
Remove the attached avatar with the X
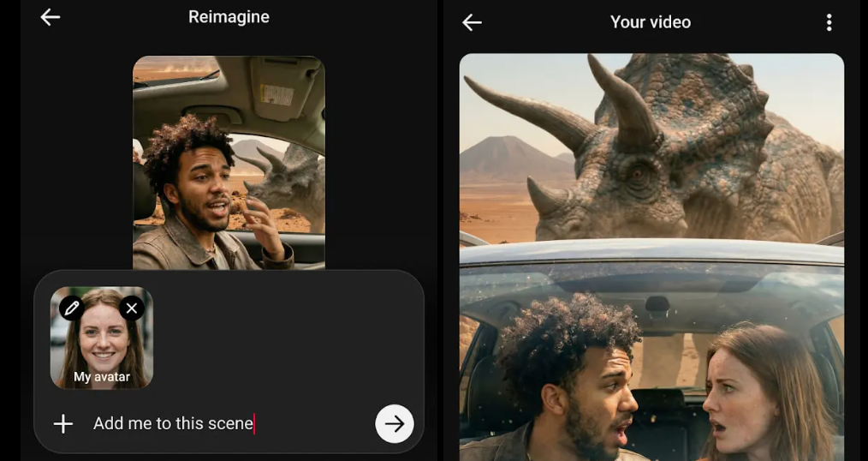click(x=132, y=308)
